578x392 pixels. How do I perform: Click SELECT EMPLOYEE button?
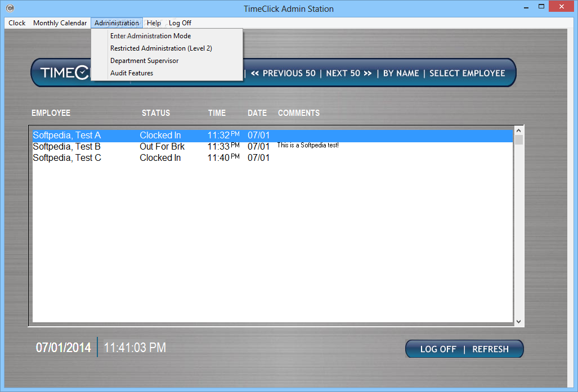click(x=467, y=73)
